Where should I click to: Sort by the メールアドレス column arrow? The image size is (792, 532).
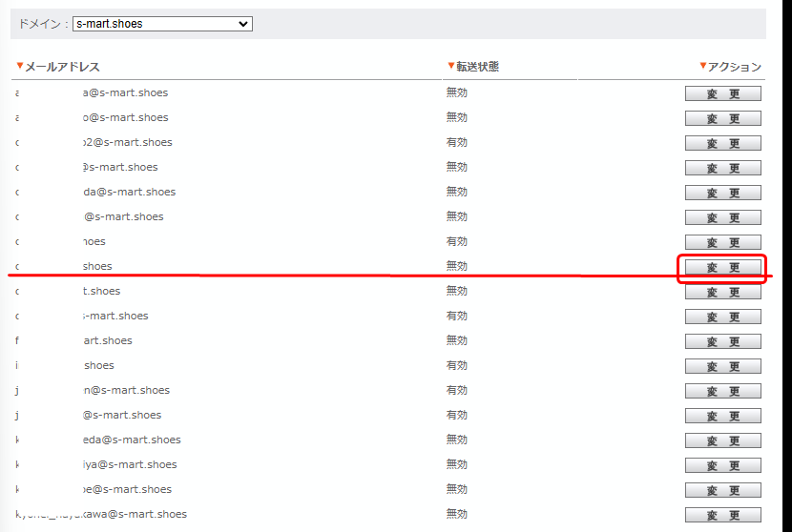tap(19, 67)
